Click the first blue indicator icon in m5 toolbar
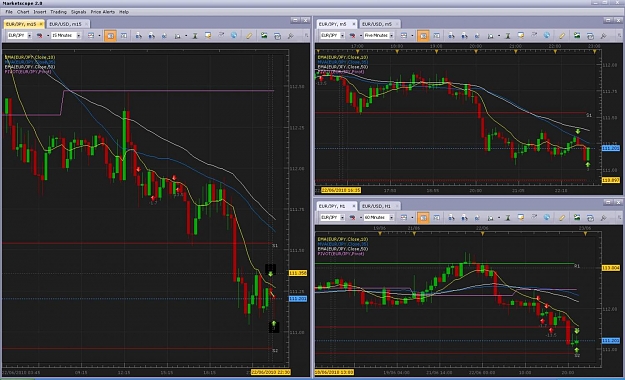 (x=451, y=36)
